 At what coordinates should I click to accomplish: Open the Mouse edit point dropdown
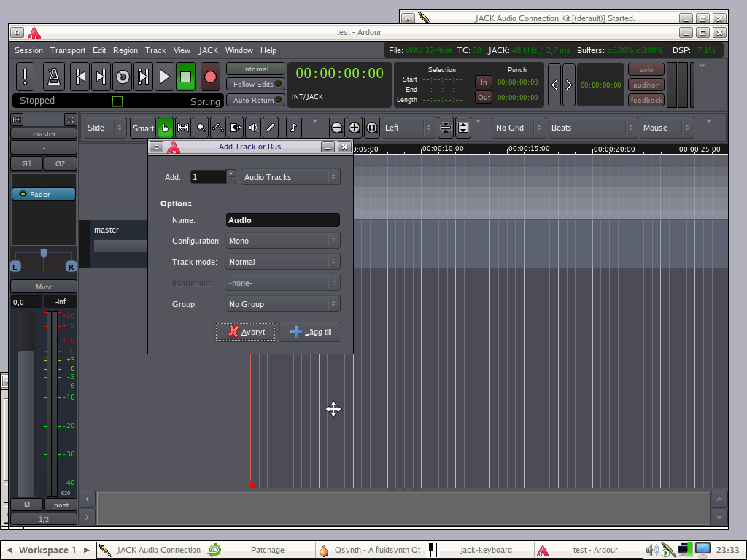[667, 128]
